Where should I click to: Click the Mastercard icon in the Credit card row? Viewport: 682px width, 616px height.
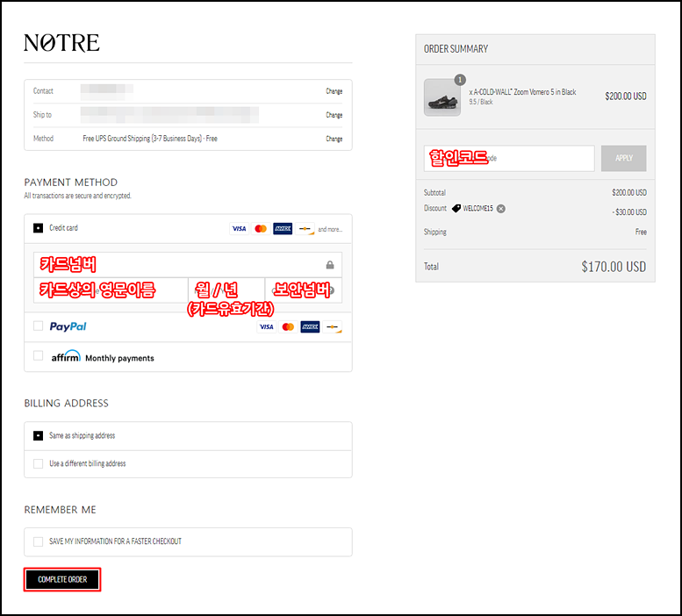click(261, 229)
